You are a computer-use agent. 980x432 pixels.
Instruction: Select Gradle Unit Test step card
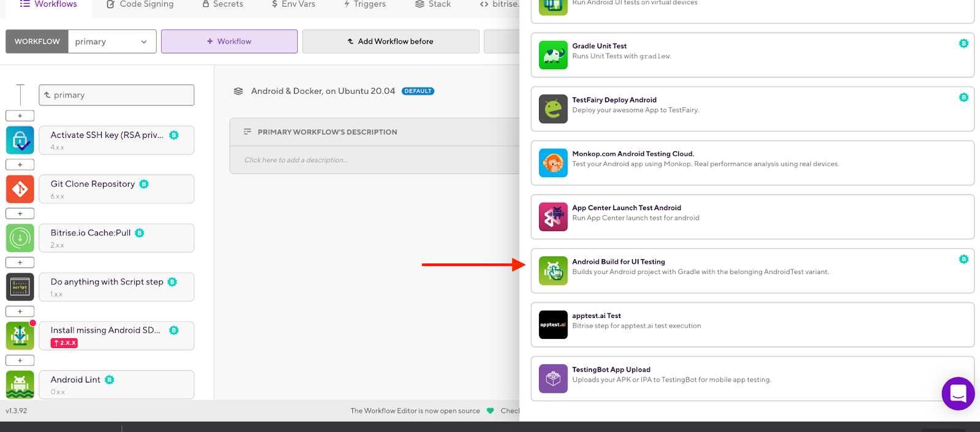(752, 55)
